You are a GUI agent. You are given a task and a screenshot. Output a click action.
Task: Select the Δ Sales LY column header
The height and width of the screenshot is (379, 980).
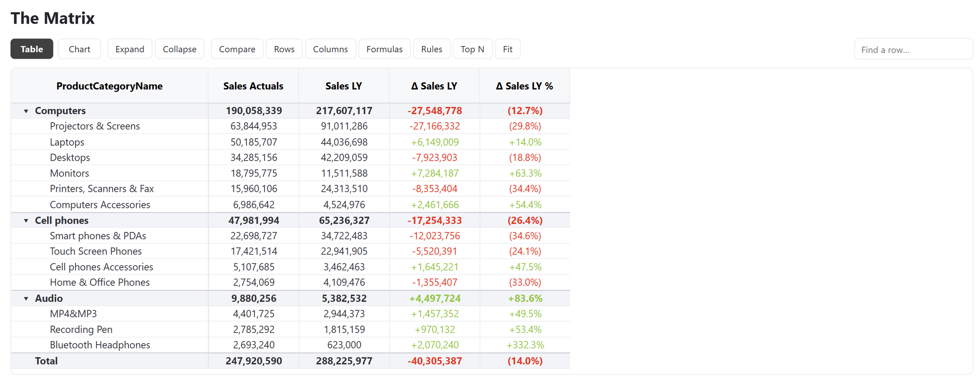point(434,86)
